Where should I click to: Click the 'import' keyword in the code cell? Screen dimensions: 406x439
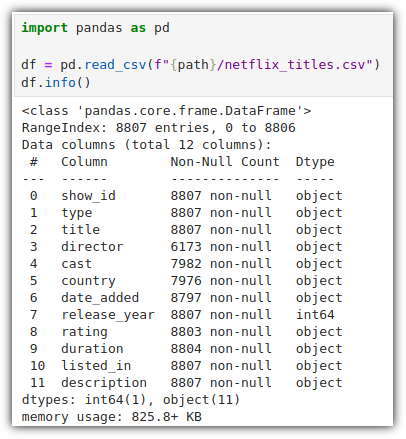tap(45, 28)
